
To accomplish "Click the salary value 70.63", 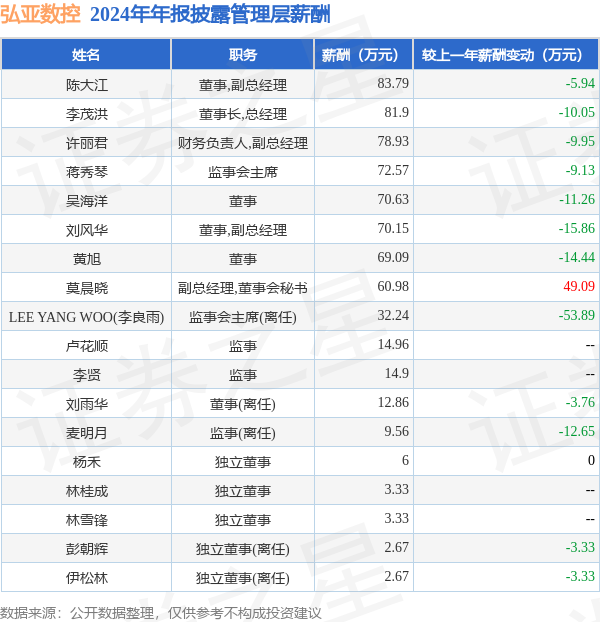I will click(393, 199).
